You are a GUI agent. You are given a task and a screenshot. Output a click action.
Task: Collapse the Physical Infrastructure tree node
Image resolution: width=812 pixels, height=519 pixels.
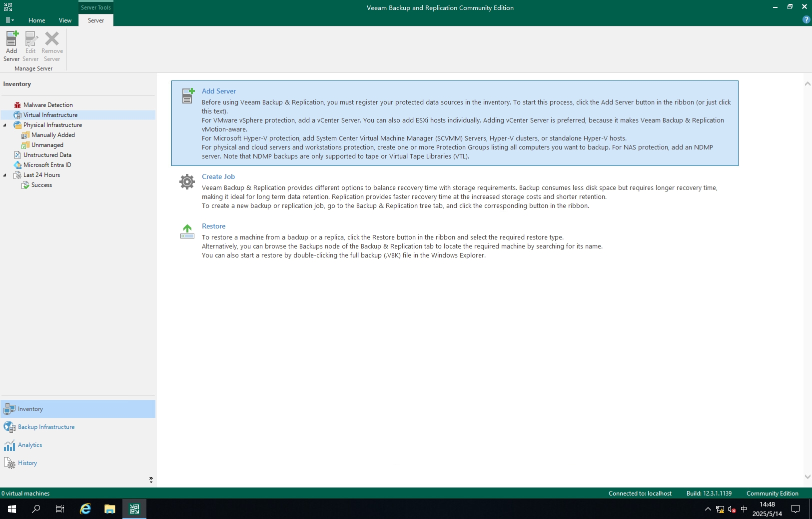pos(5,125)
